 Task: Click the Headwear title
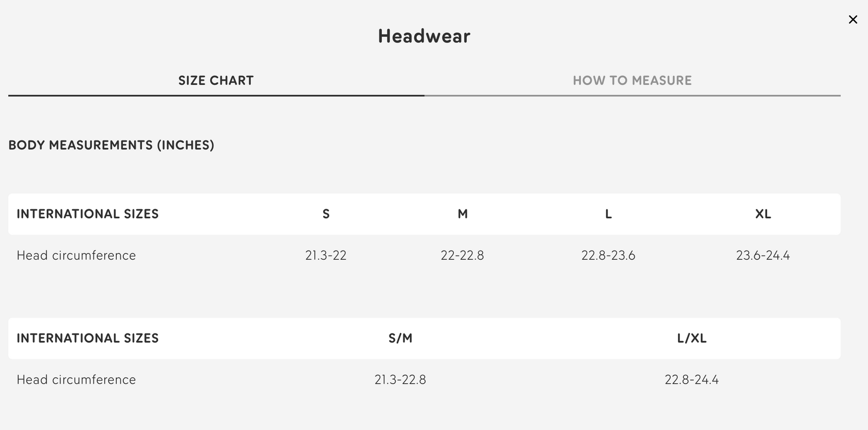tap(424, 36)
